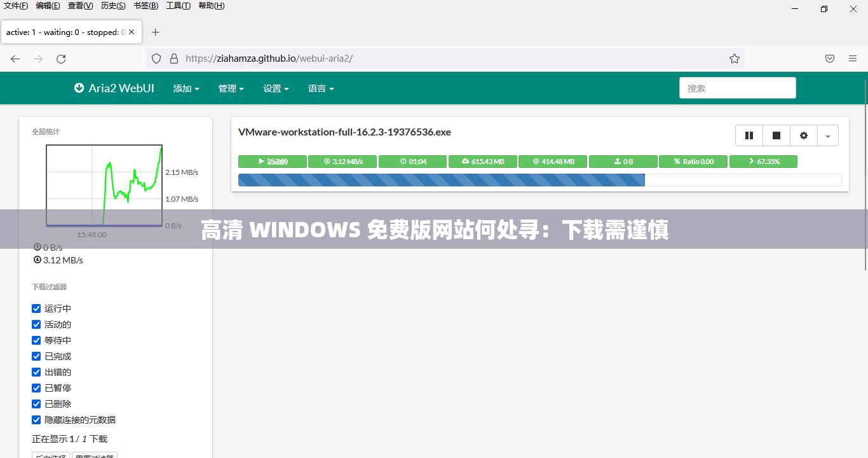The image size is (868, 458).
Task: Open the 帮助(H) menu
Action: coord(212,6)
